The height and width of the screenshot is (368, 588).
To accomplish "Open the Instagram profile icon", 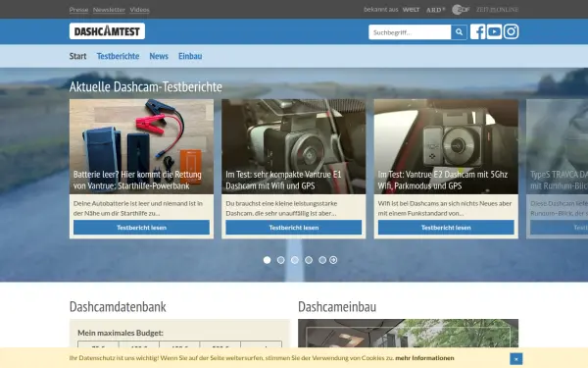I will [x=511, y=32].
